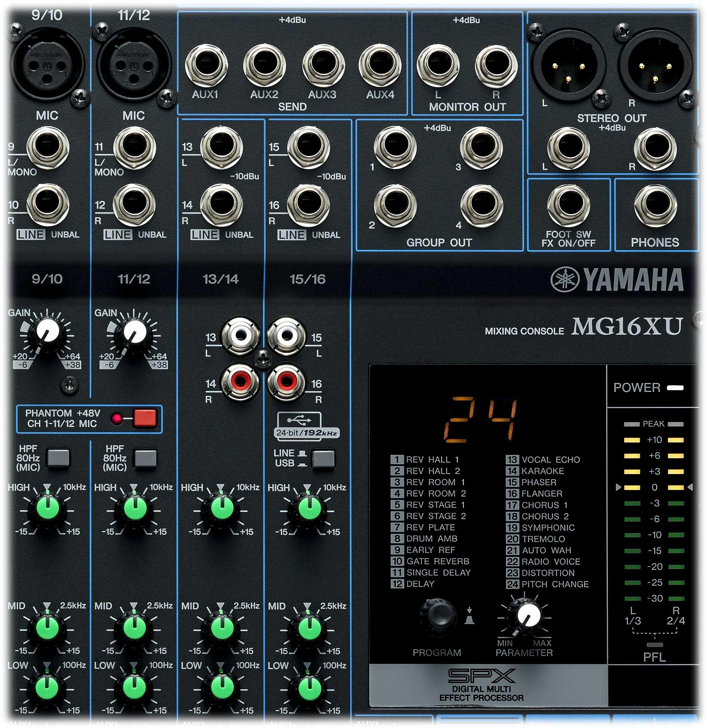Click 'VOCAL ECHO' in effect list

click(x=551, y=459)
